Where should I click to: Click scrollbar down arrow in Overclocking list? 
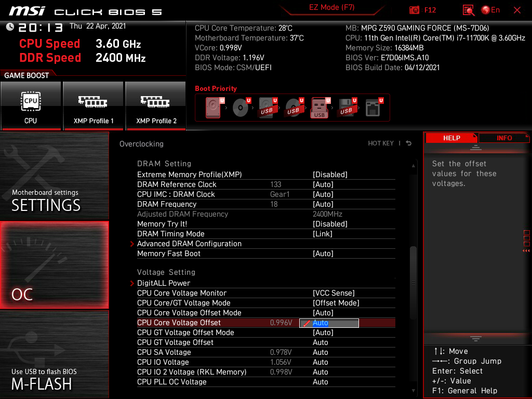[413, 391]
